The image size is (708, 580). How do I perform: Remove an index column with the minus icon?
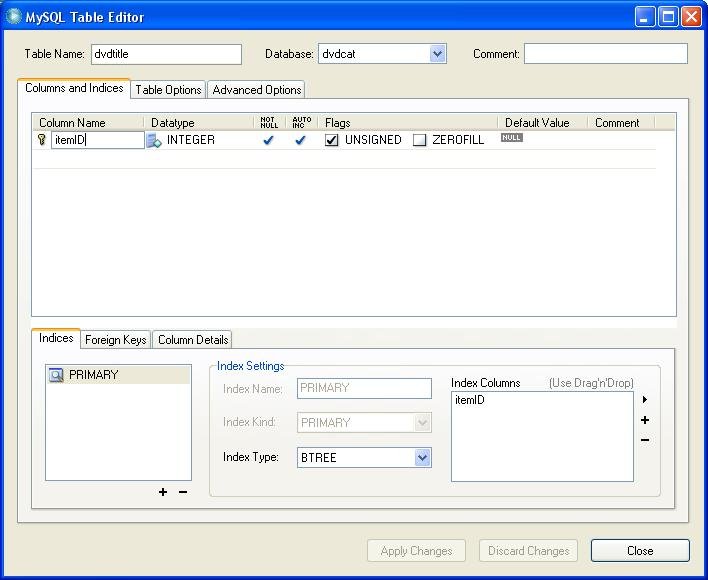click(x=645, y=440)
